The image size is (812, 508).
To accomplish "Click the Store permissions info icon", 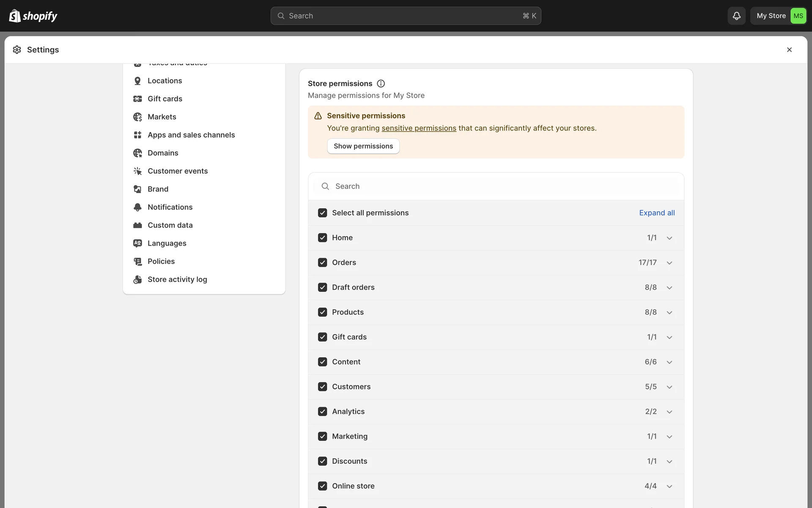I will (381, 83).
